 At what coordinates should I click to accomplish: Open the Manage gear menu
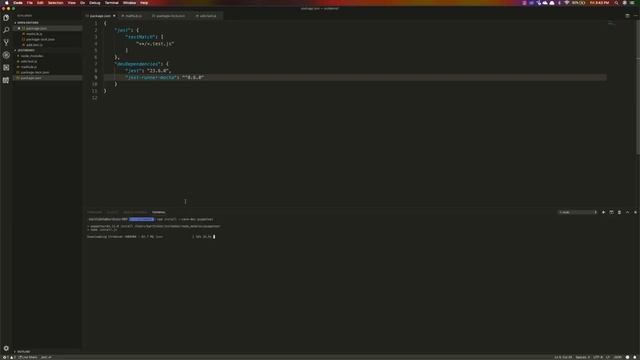[x=6, y=348]
